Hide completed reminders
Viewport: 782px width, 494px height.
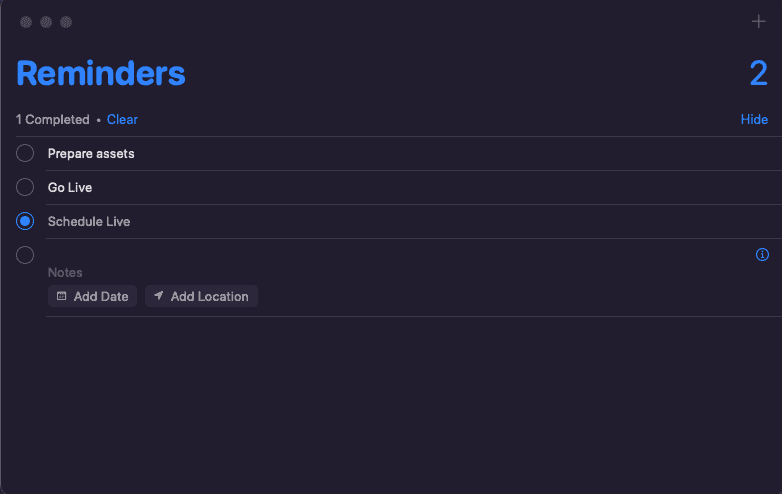point(754,119)
